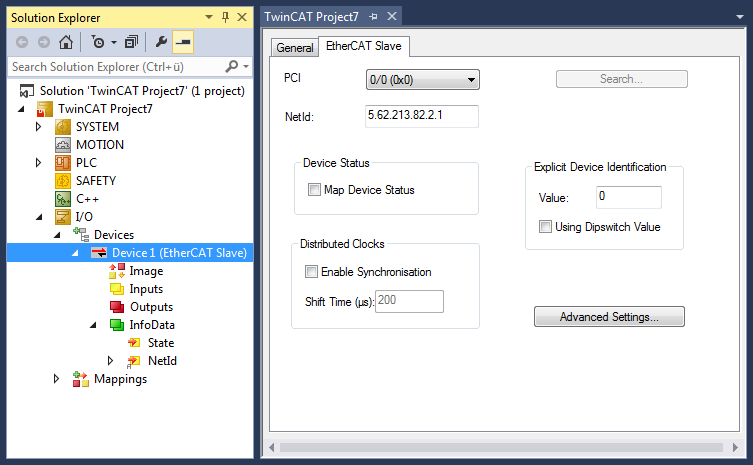The image size is (753, 465).
Task: Pin the Solution Explorer panel
Action: [x=225, y=17]
